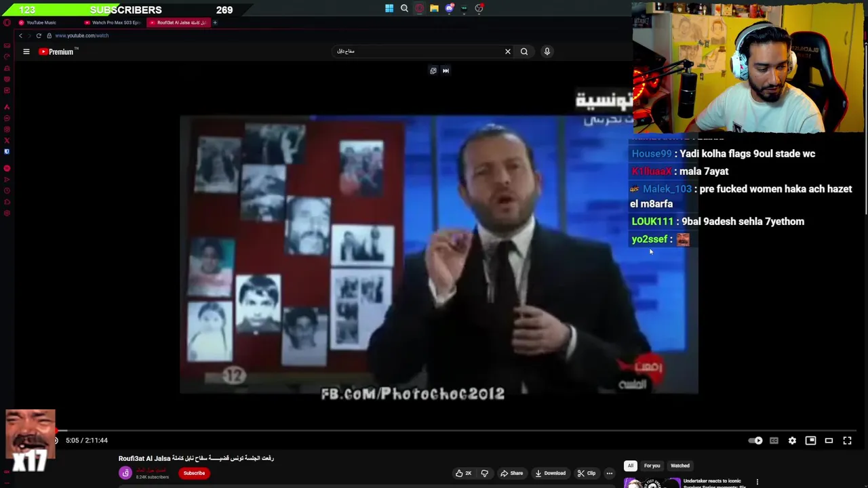868x488 pixels.
Task: Clear the YouTube search query
Action: point(507,52)
